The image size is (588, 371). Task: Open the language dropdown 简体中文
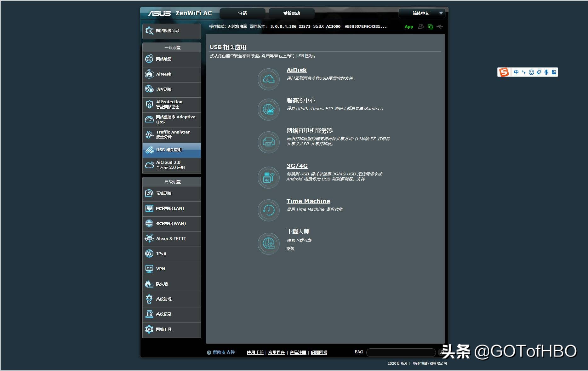coord(422,13)
